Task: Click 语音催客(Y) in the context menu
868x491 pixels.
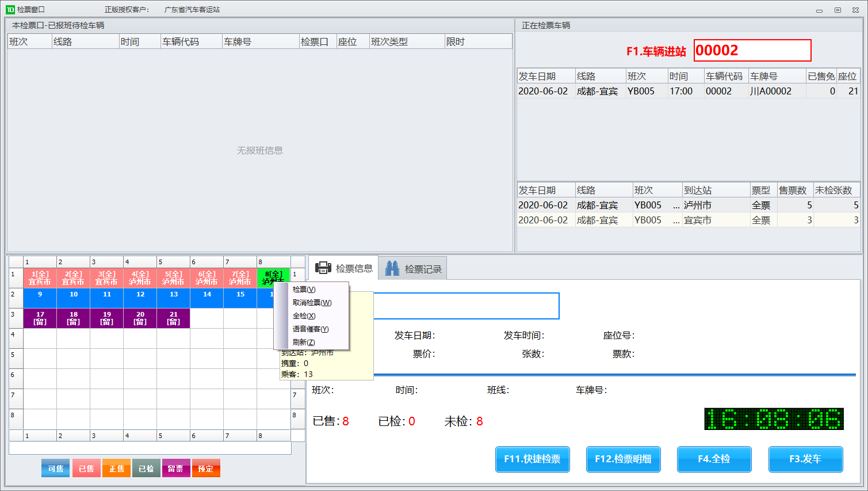Action: [311, 329]
